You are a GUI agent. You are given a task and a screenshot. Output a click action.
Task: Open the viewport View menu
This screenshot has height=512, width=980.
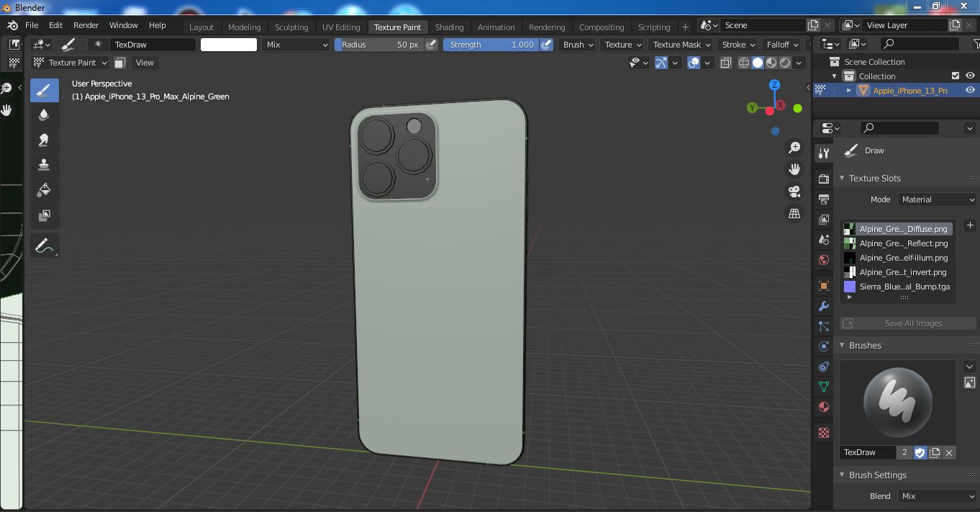(145, 63)
